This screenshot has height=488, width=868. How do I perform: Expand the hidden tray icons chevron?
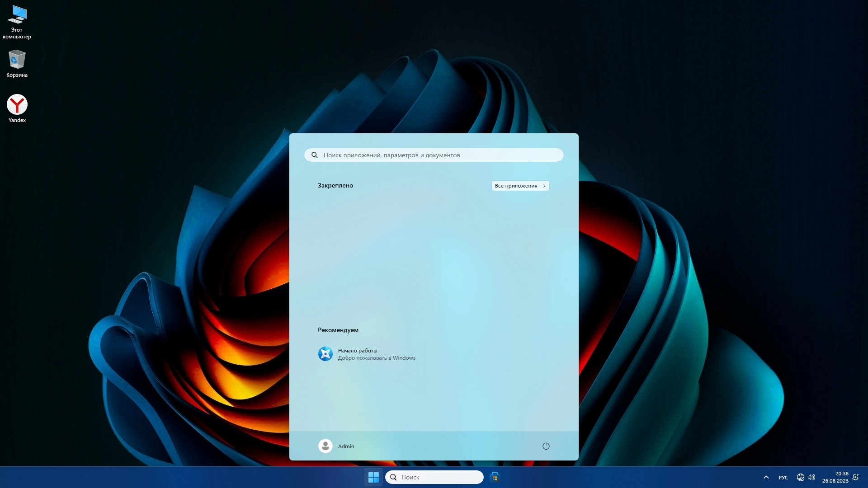(x=766, y=477)
